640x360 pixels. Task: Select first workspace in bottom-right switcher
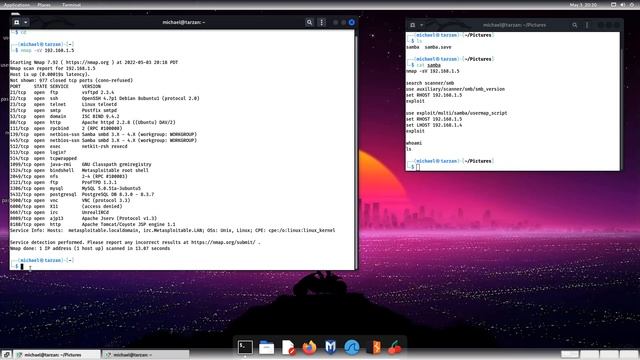[x=570, y=355]
